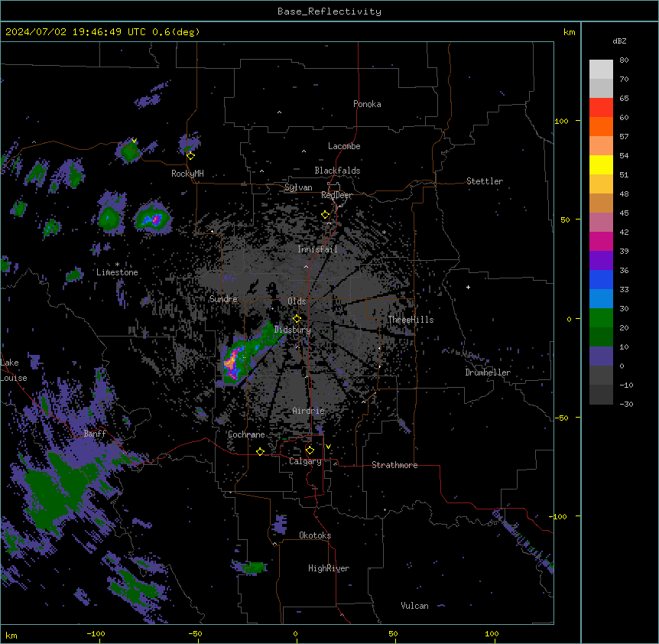Select the bright green 20-30 dBZ swatch
Image resolution: width=659 pixels, height=644 pixels.
tap(601, 318)
